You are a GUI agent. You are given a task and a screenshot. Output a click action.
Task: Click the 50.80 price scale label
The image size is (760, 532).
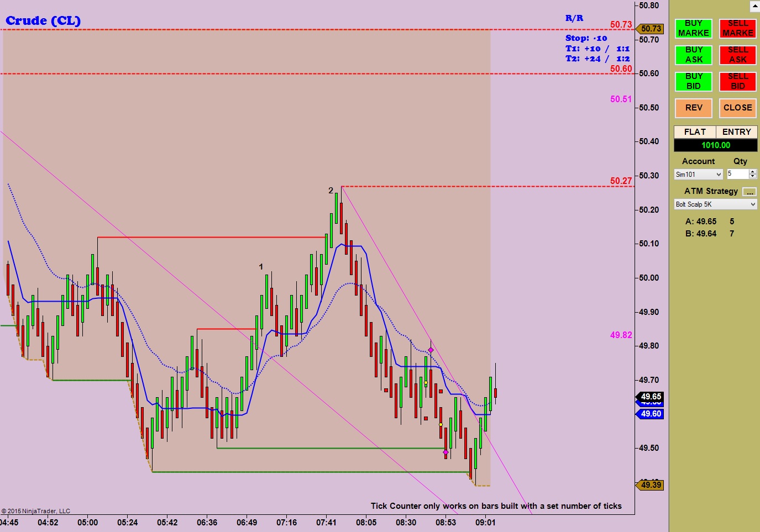coord(649,6)
